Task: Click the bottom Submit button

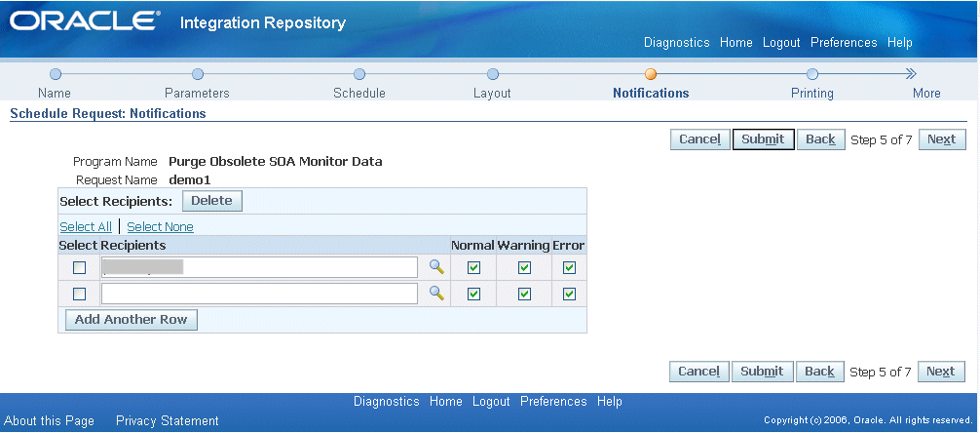Action: (x=762, y=372)
